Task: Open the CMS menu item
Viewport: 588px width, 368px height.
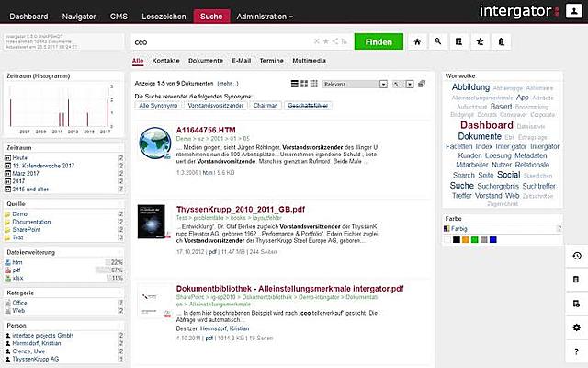Action: [x=119, y=17]
